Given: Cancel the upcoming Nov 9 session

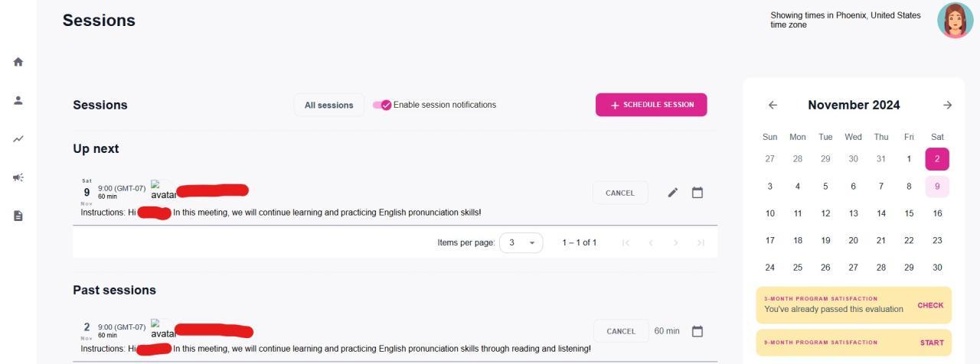Looking at the screenshot, I should pos(620,193).
